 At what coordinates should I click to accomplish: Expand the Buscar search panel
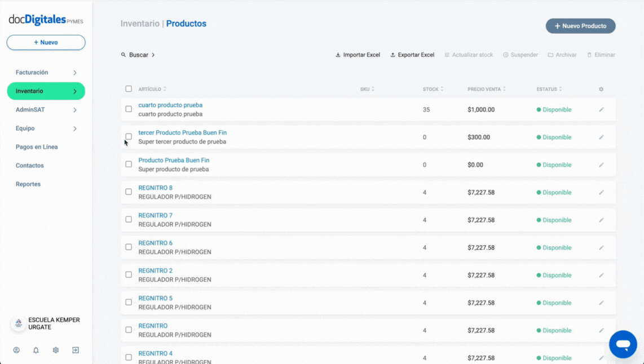pyautogui.click(x=138, y=55)
